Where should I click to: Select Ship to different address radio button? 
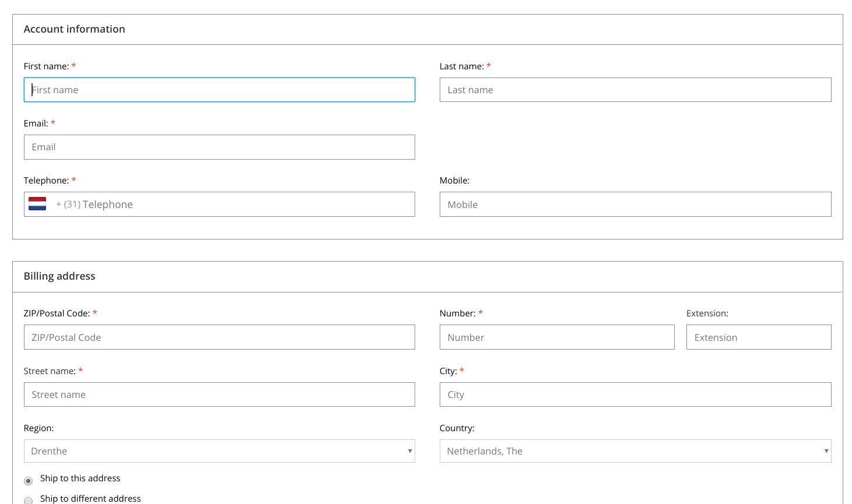click(28, 501)
